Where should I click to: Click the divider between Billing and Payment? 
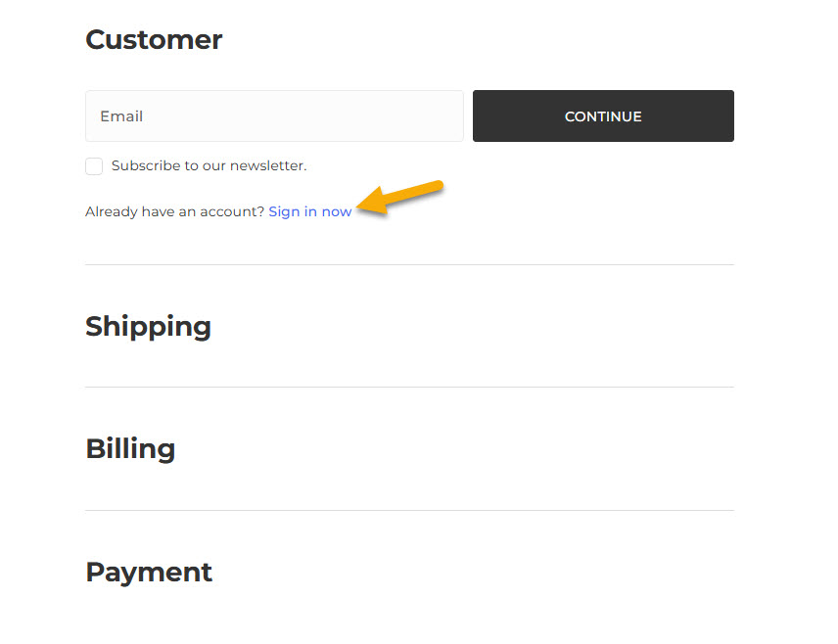click(x=409, y=510)
